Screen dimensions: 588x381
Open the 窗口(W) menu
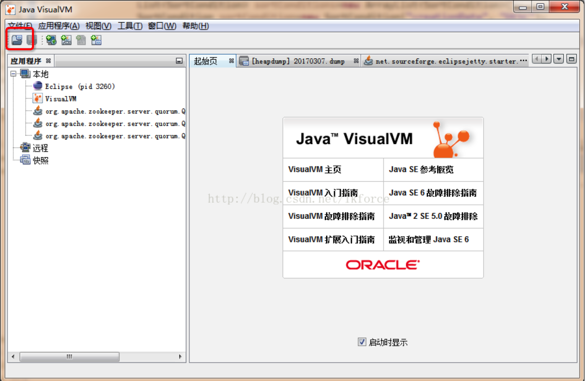(162, 26)
